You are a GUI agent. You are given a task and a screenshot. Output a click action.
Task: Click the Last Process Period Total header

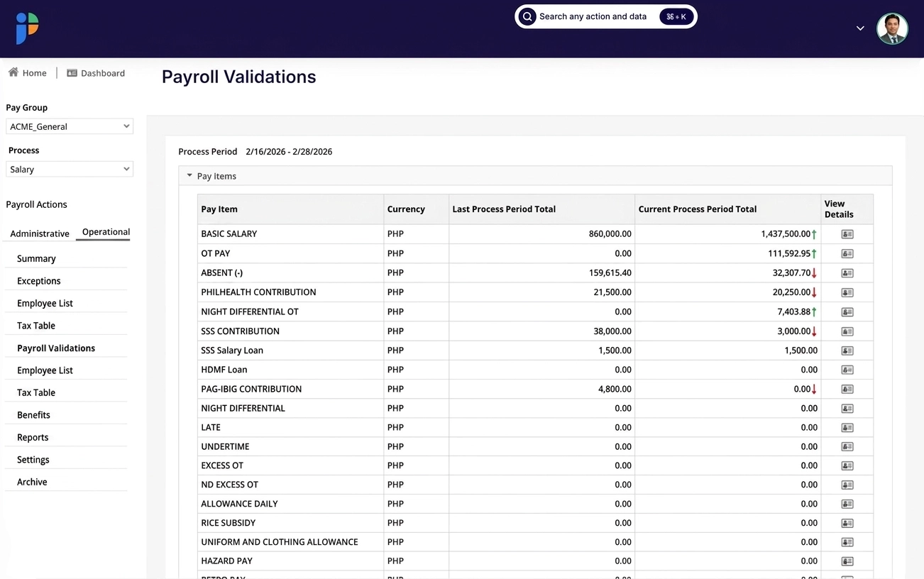click(504, 209)
